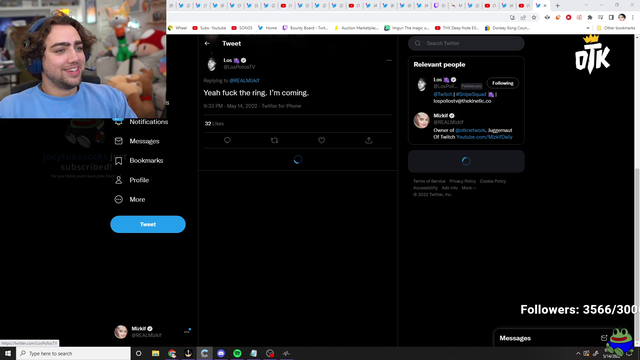
Task: Open Bounty Board bookmark
Action: click(305, 28)
